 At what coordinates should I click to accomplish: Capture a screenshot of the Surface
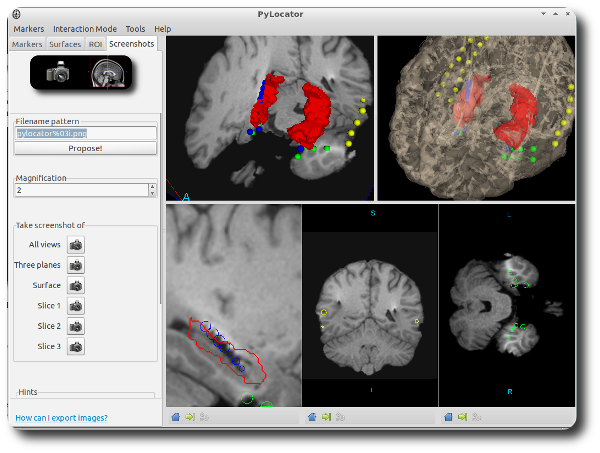76,285
